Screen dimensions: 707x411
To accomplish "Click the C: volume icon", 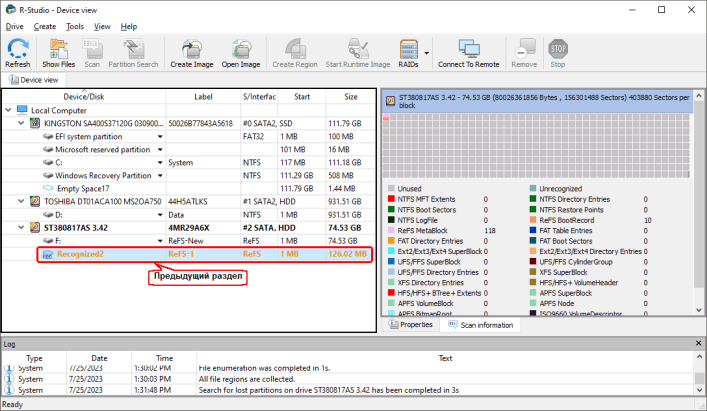I will pyautogui.click(x=48, y=162).
